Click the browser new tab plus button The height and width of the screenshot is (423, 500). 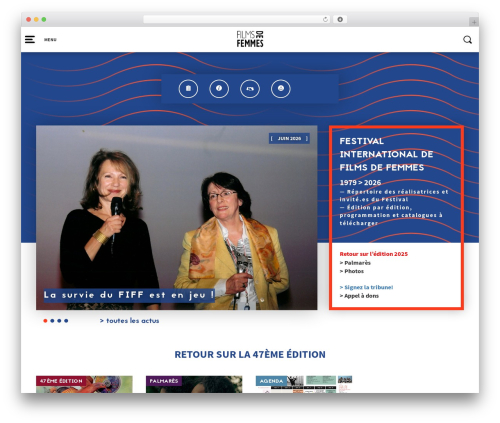[x=474, y=22]
